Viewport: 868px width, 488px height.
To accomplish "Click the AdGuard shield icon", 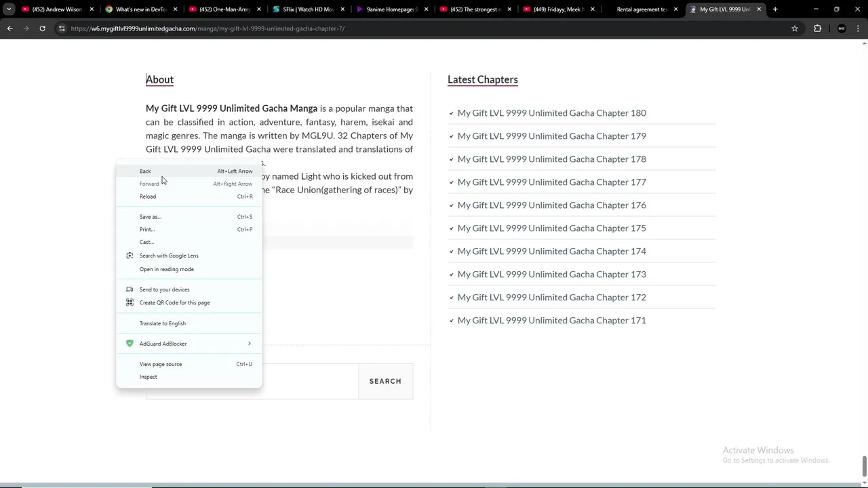I will click(130, 344).
